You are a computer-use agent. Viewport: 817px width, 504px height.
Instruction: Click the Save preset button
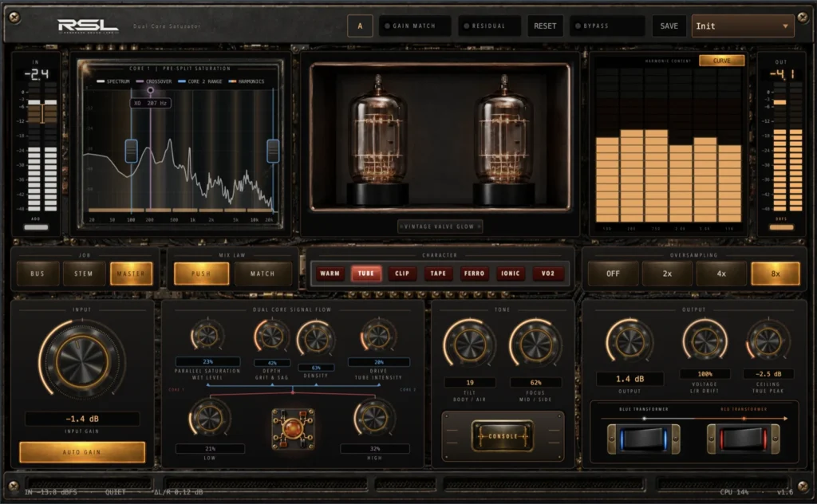click(669, 26)
